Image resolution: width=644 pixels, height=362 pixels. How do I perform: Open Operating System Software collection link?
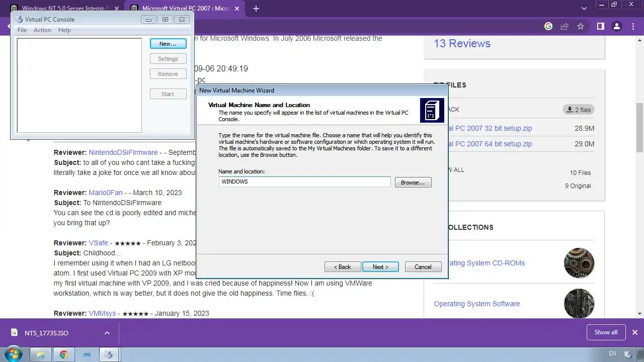[x=477, y=304]
